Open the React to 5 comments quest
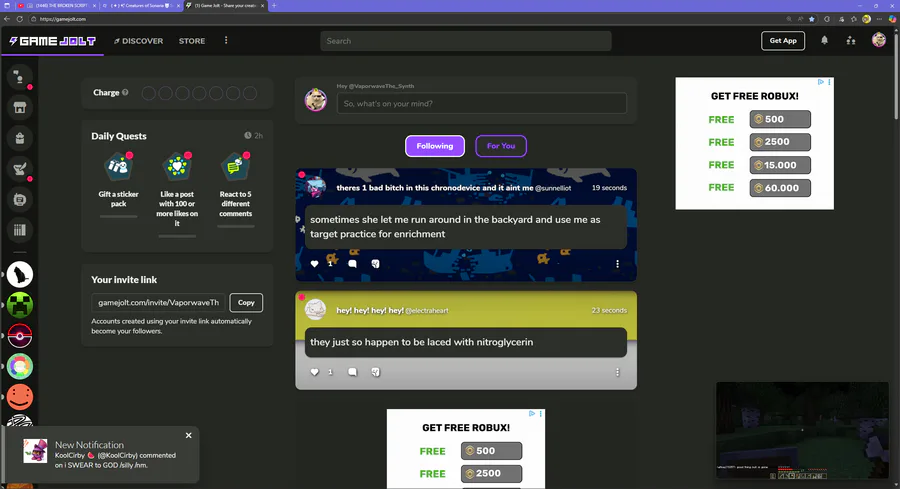The image size is (900, 489). [235, 189]
